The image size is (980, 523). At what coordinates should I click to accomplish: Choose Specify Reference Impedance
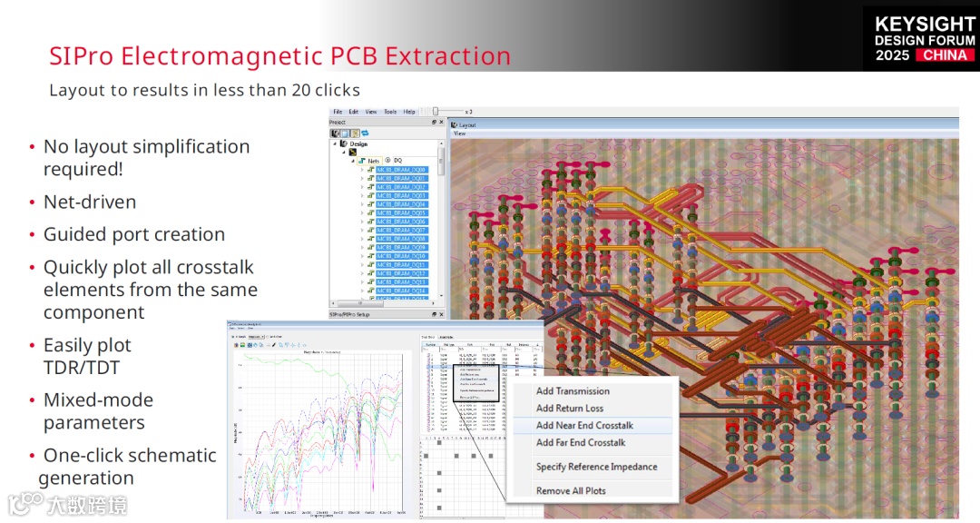tap(596, 467)
